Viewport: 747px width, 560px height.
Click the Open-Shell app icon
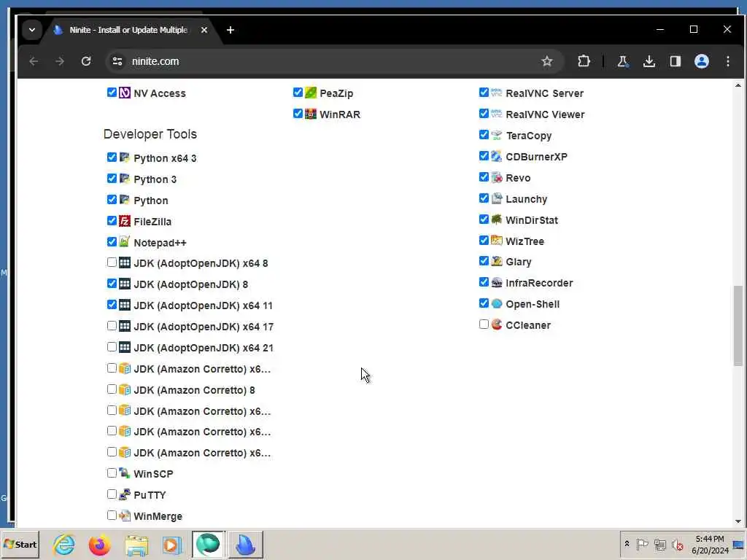[x=496, y=303]
